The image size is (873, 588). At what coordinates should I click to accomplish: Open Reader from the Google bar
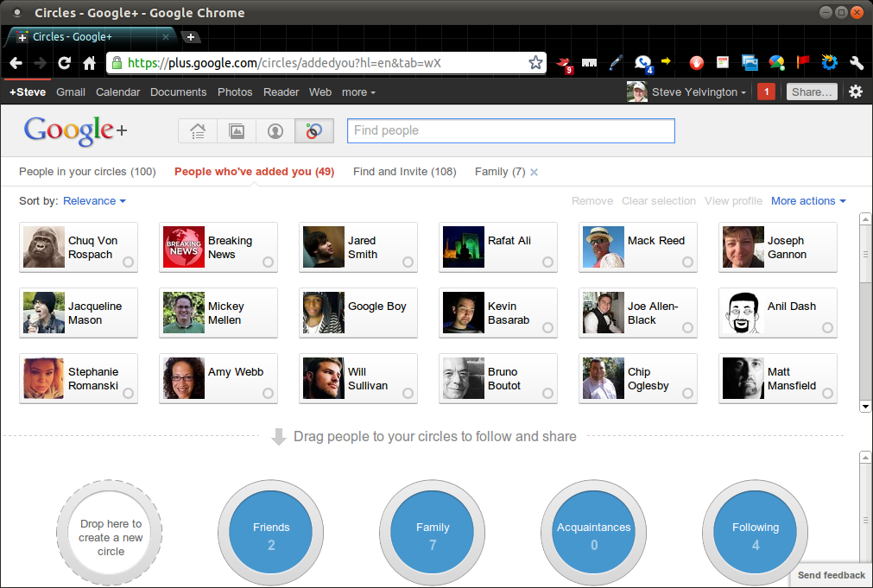pyautogui.click(x=282, y=92)
